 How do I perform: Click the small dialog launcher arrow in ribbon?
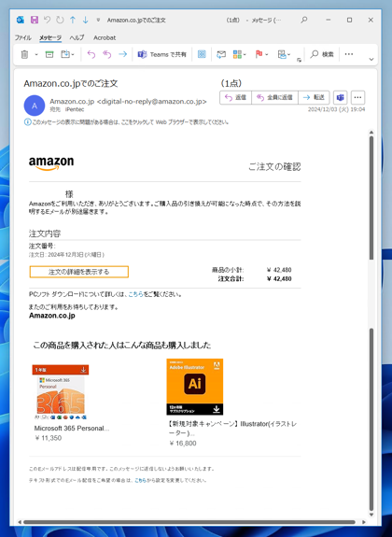[x=299, y=60]
